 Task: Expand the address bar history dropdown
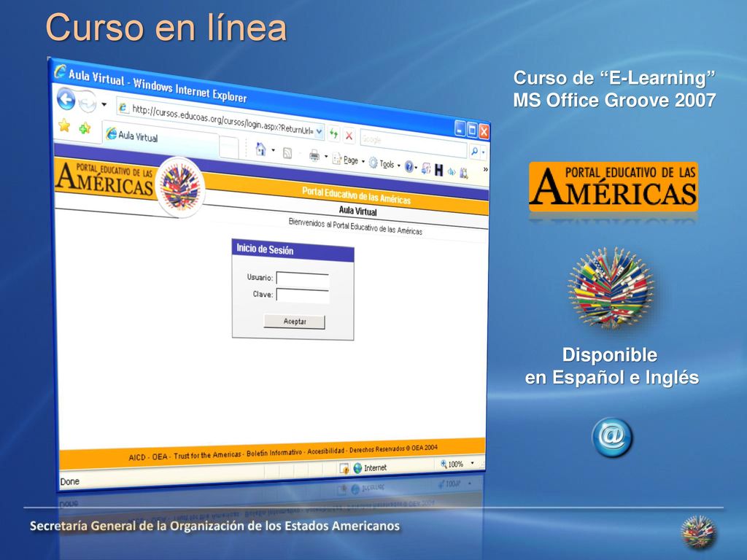pyautogui.click(x=320, y=131)
